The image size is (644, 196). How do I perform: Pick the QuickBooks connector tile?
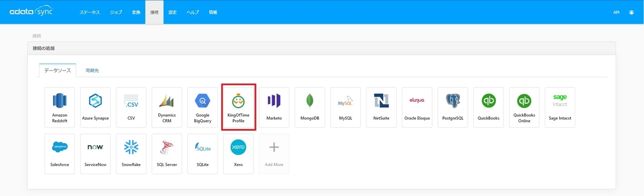click(489, 108)
